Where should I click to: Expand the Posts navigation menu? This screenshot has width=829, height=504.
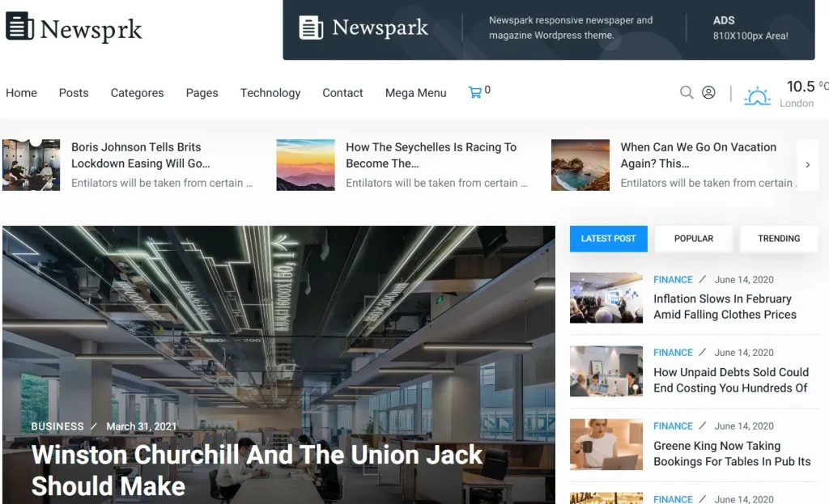point(74,93)
